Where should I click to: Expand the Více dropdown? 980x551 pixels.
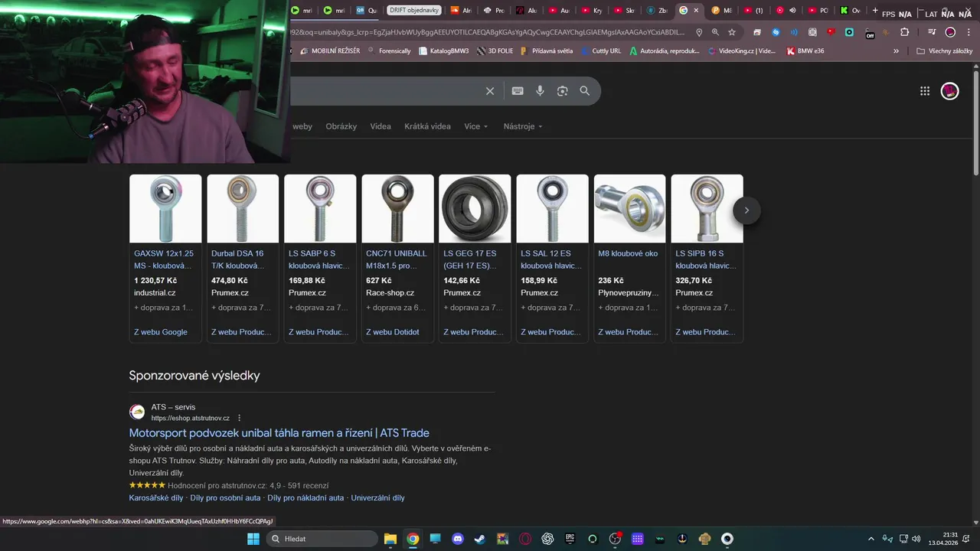coord(475,126)
